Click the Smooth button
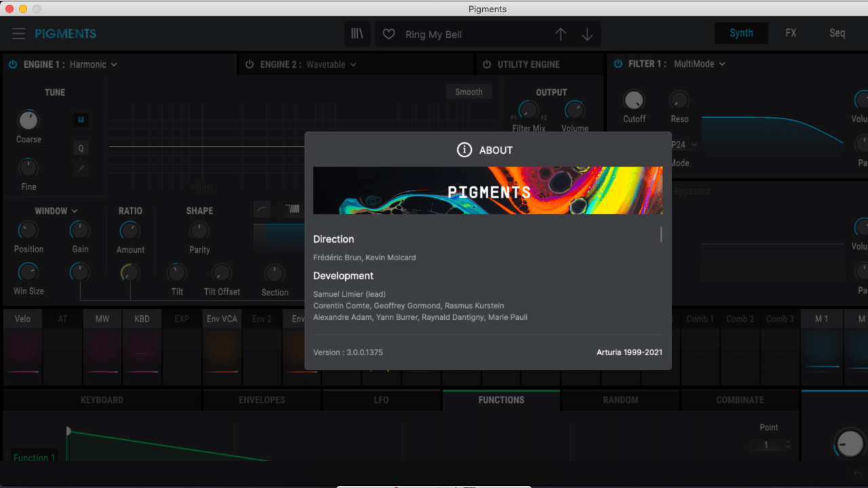This screenshot has height=488, width=868. (x=469, y=92)
